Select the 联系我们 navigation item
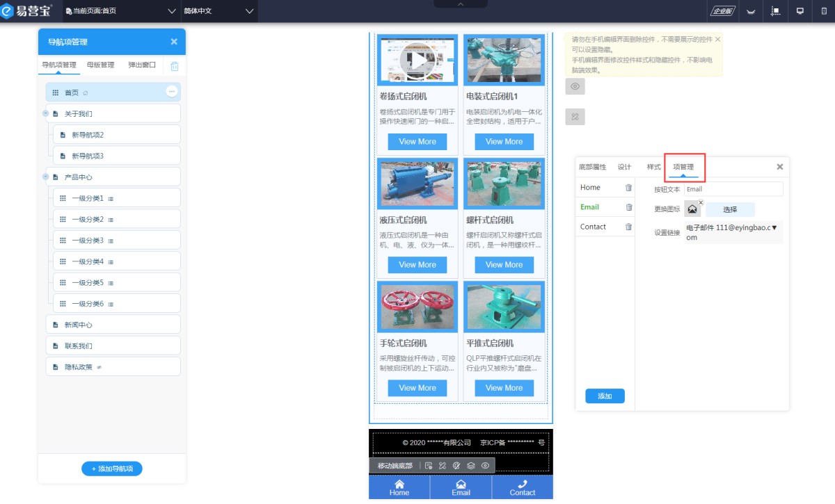The height and width of the screenshot is (504, 835). pos(113,346)
